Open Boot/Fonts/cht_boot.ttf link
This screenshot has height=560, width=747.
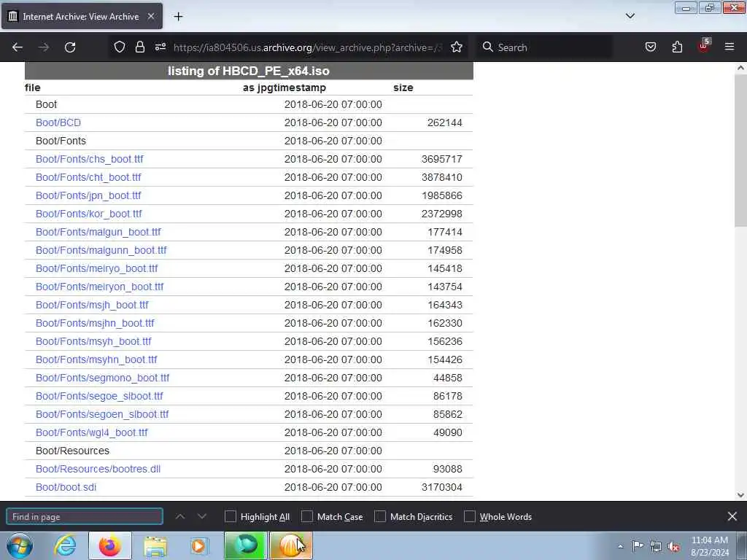tap(88, 177)
